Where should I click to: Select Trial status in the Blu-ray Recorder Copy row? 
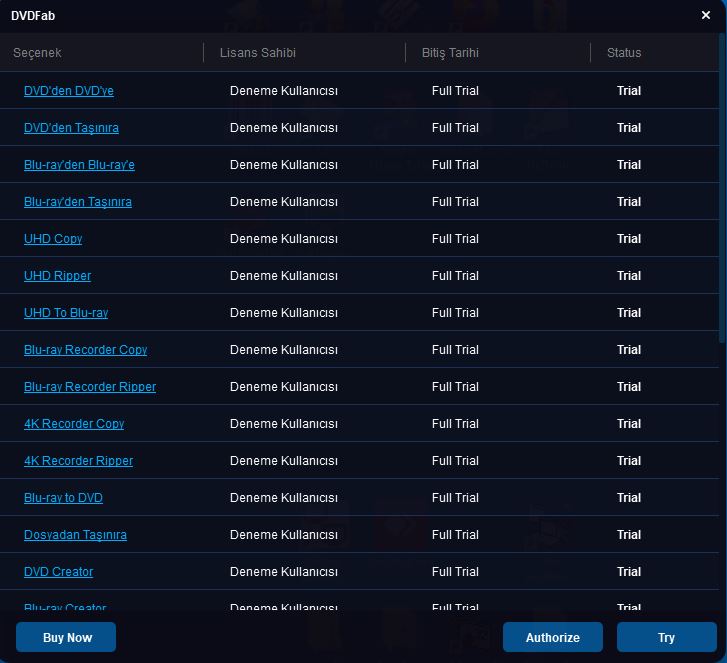point(629,350)
